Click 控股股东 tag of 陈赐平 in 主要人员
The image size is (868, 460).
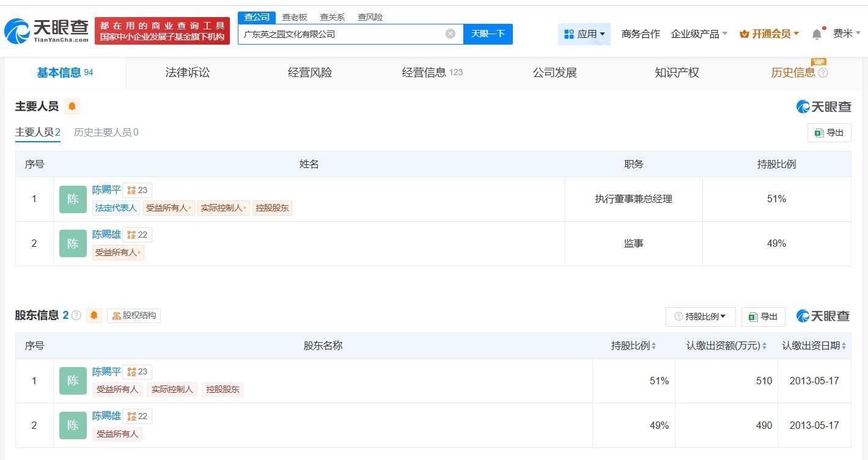272,208
